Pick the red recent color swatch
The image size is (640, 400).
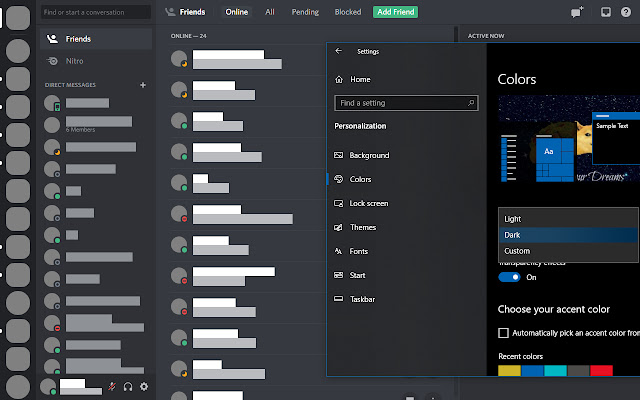[x=601, y=370]
